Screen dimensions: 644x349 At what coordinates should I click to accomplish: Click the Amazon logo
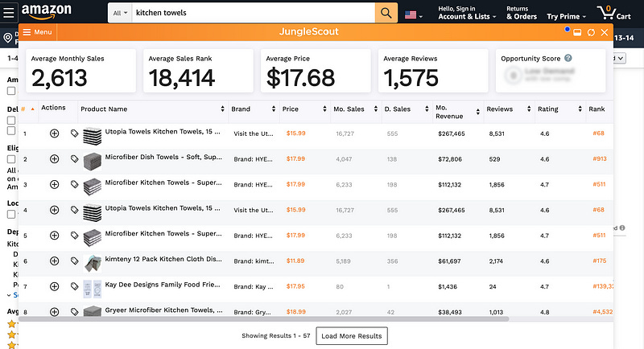47,12
